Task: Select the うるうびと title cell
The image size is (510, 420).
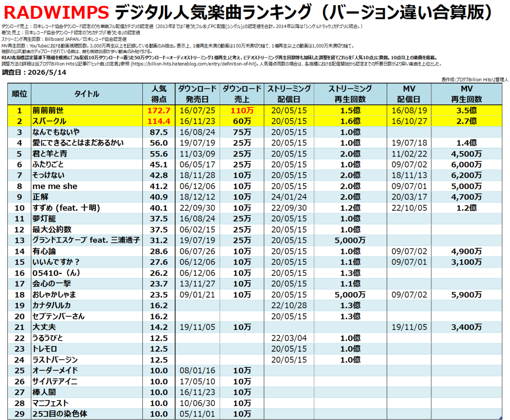Action: coord(88,338)
